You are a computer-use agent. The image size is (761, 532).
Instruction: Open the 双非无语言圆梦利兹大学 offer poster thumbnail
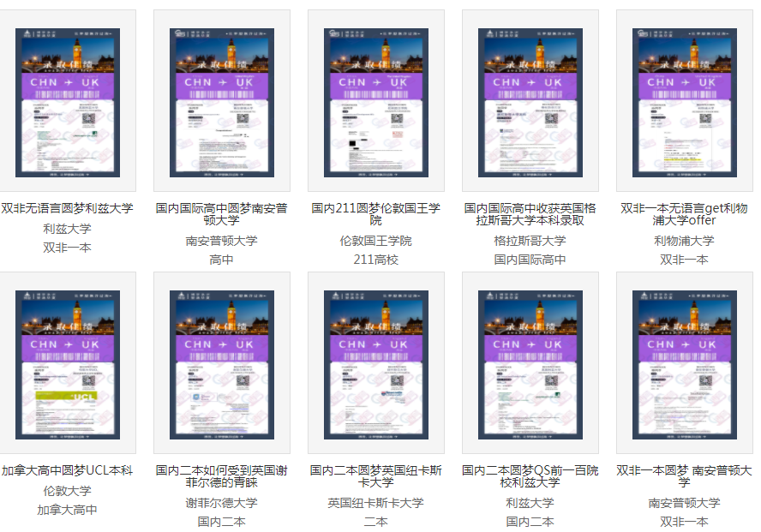pos(68,102)
